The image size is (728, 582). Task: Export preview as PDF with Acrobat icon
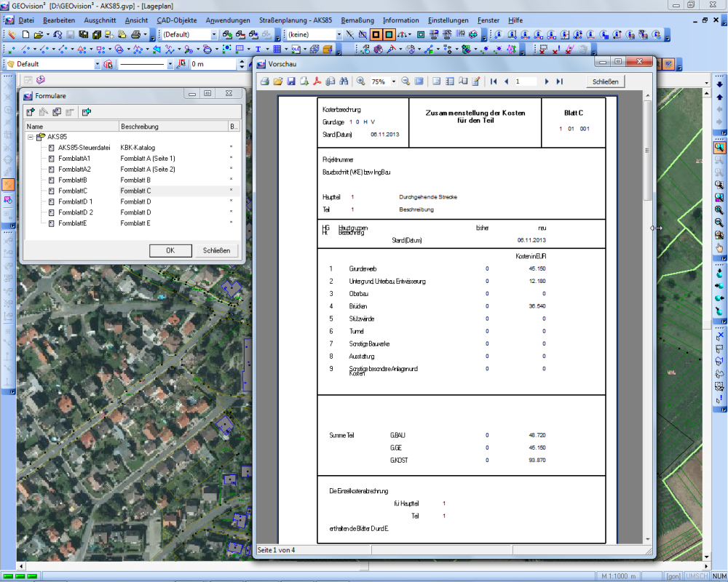(317, 81)
